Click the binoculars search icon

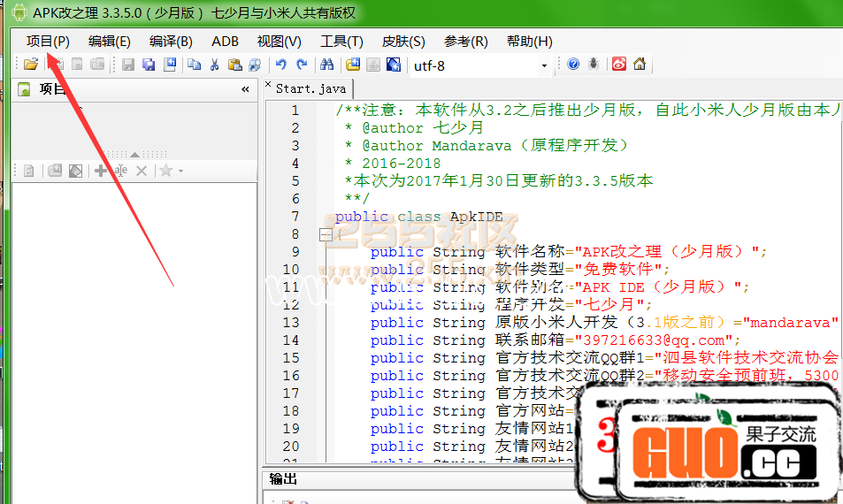click(x=327, y=65)
